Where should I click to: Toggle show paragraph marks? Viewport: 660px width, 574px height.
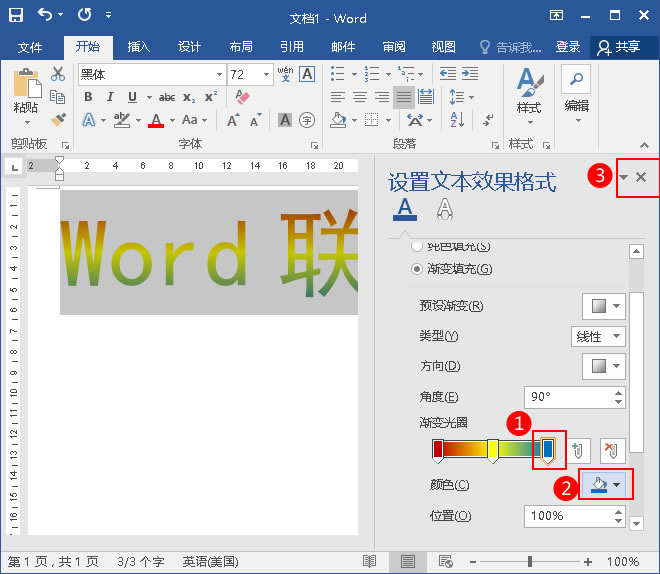point(487,120)
